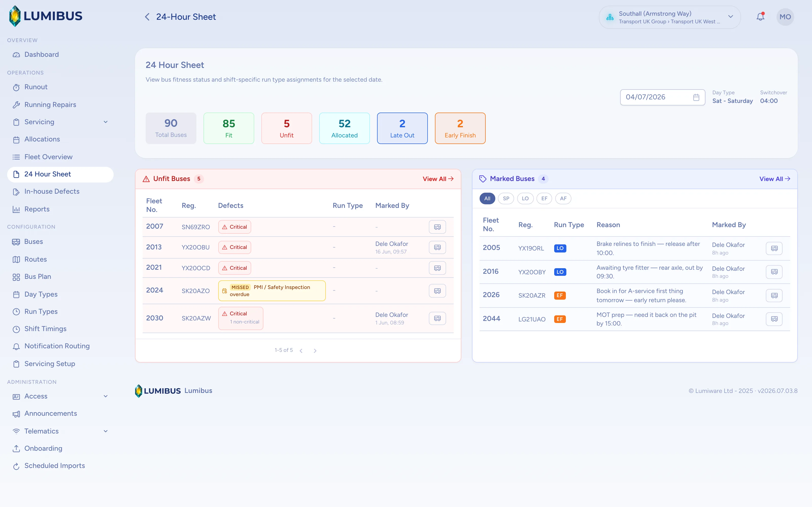This screenshot has width=812, height=507.
Task: View all unfit buses
Action: click(x=438, y=179)
